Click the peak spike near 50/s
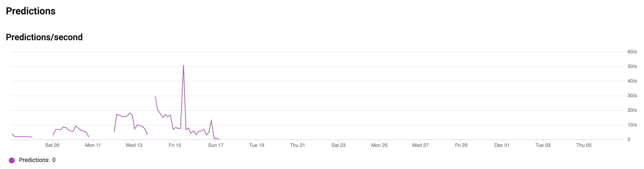The height and width of the screenshot is (169, 644). (184, 66)
